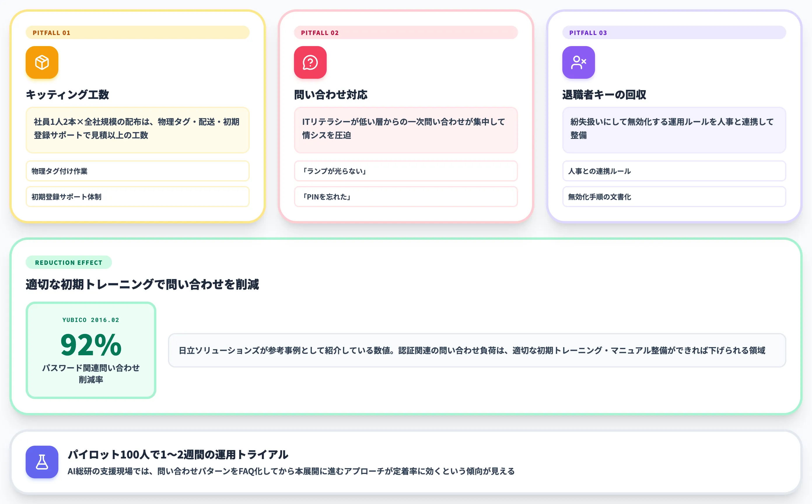Click the パスワード関連問い合わせ削減率 caption
This screenshot has width=812, height=504.
pos(91,374)
